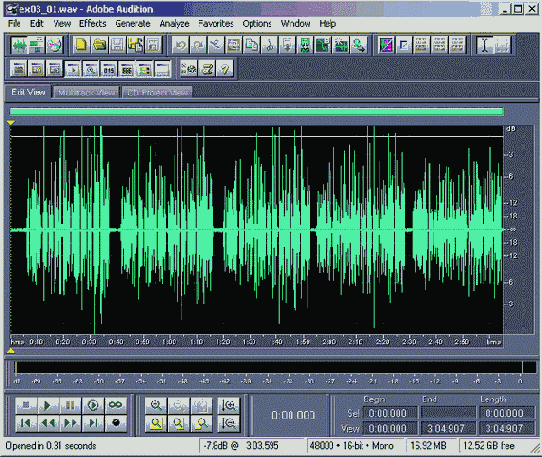Open the Effects menu
This screenshot has width=542, height=457.
tap(93, 24)
